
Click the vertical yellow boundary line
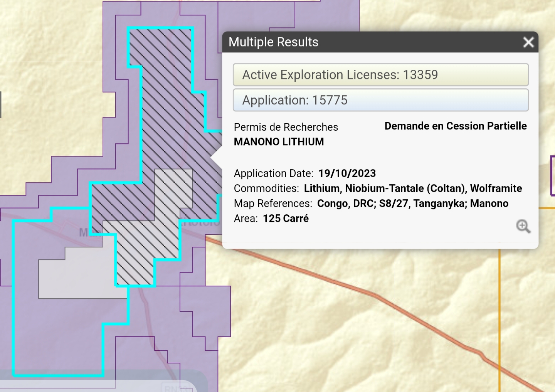(x=499, y=308)
